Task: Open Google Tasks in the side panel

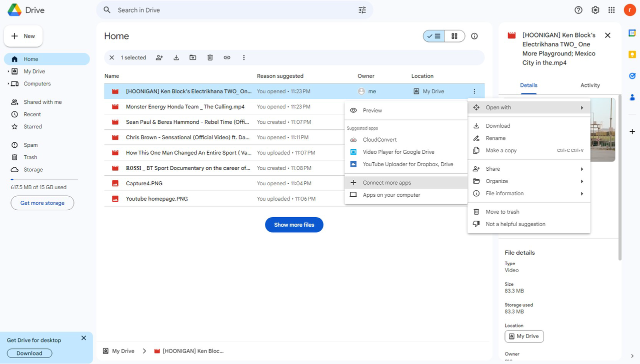Action: click(x=632, y=75)
